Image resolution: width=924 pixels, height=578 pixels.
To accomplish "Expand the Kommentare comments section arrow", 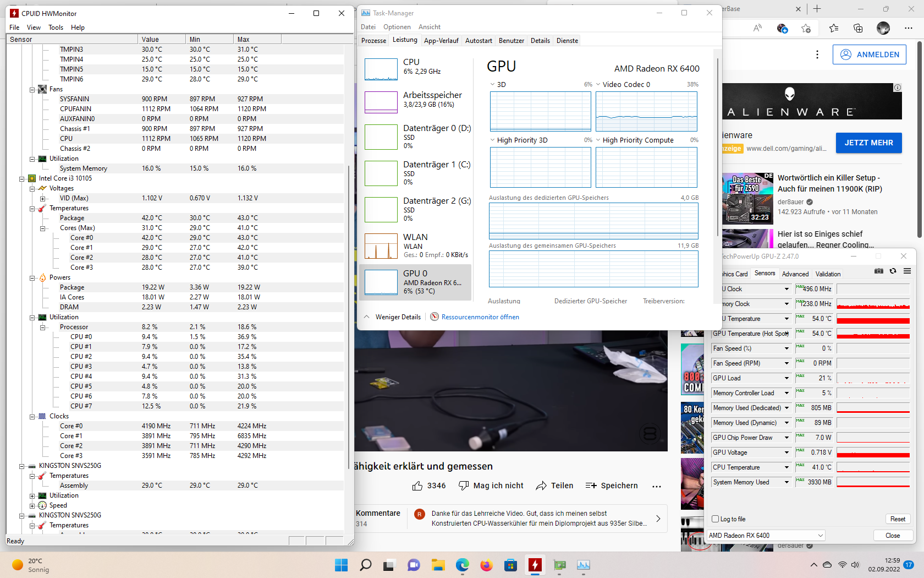I will pyautogui.click(x=658, y=519).
